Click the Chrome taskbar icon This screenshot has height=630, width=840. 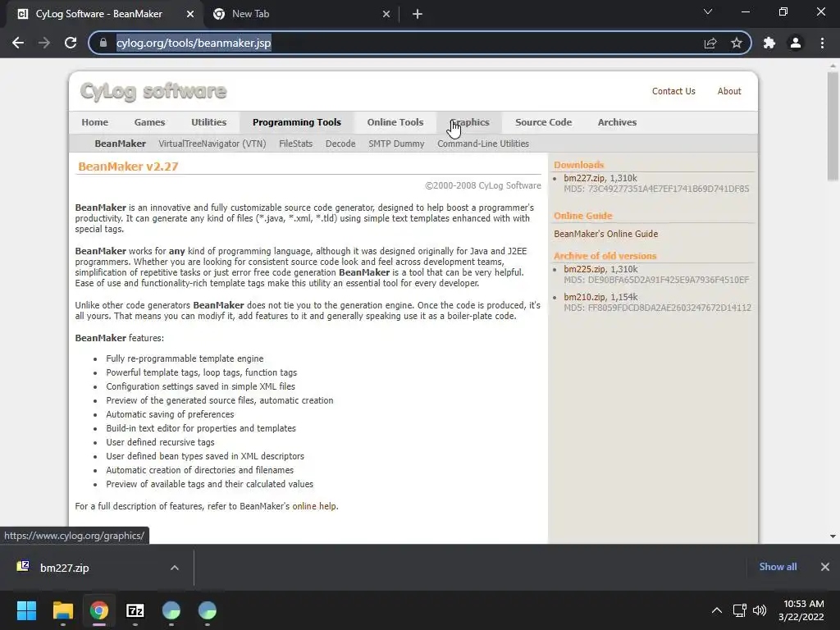coord(99,610)
